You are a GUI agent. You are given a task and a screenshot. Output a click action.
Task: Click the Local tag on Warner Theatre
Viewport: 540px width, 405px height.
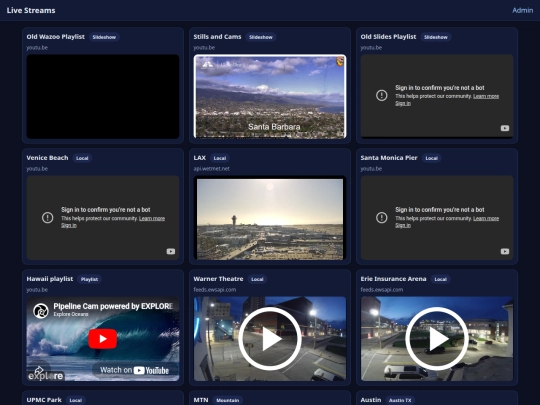pyautogui.click(x=257, y=279)
